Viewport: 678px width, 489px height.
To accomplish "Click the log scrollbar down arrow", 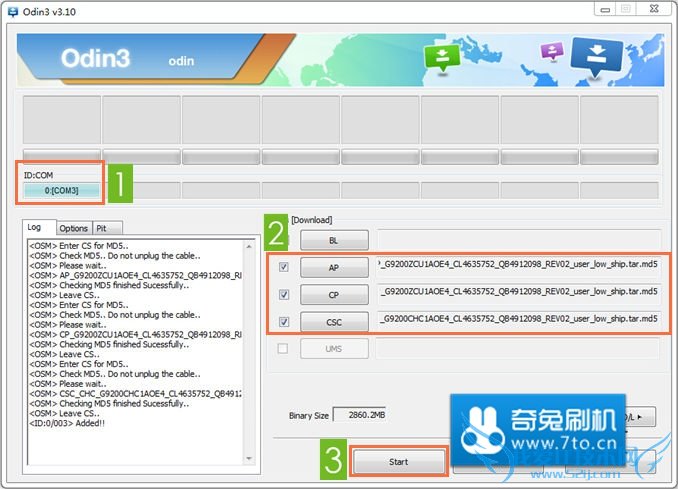I will pyautogui.click(x=249, y=459).
